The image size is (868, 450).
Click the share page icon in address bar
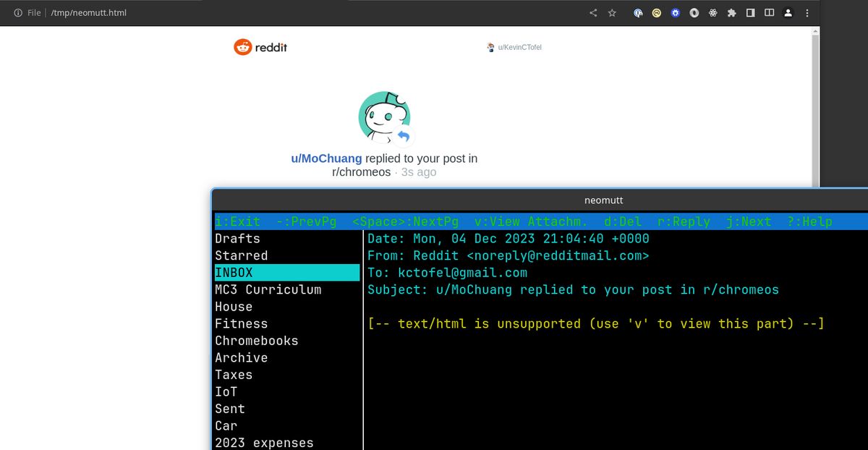593,13
